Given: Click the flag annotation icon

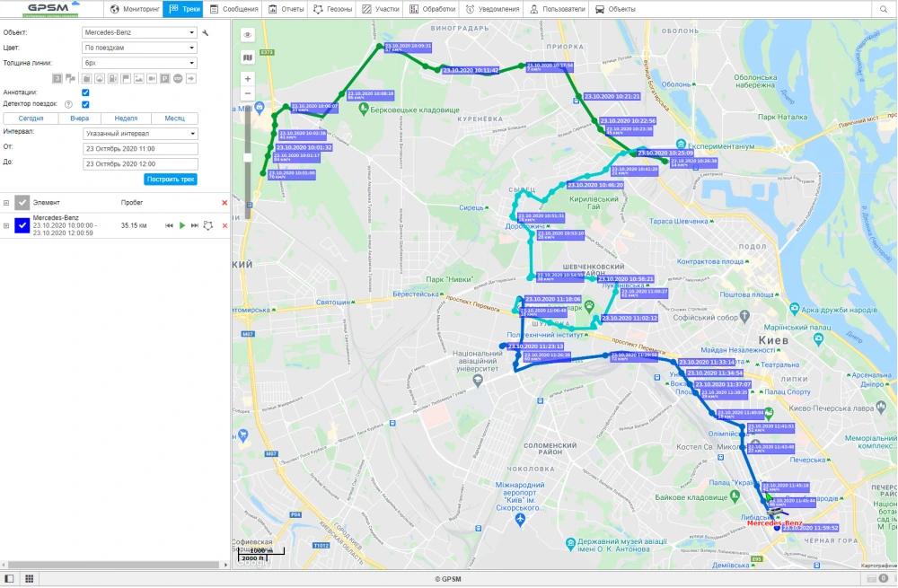Looking at the screenshot, I should [x=125, y=78].
